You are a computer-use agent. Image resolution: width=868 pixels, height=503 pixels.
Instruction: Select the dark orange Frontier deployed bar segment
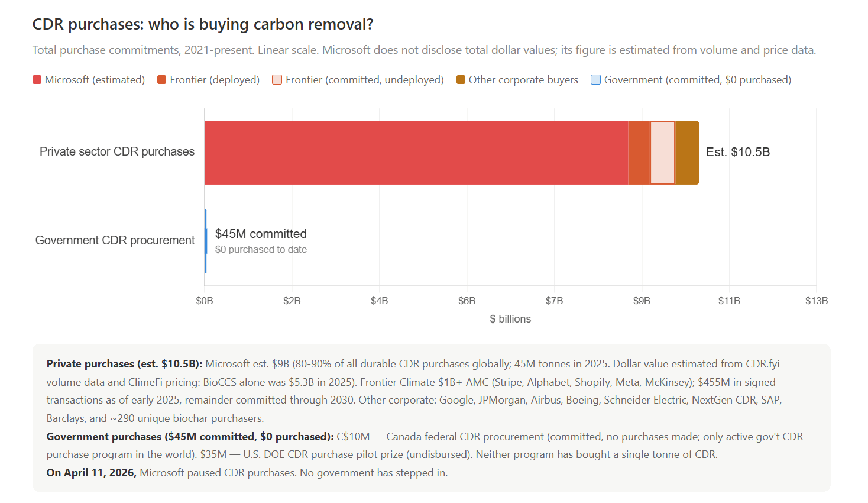(x=639, y=153)
